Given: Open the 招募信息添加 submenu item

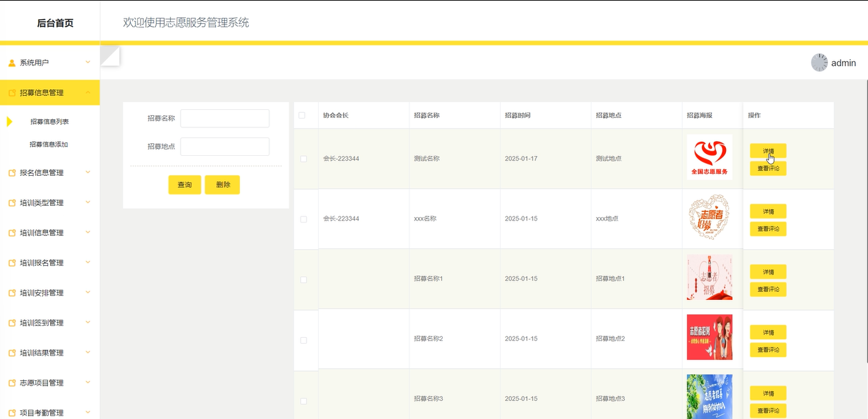Looking at the screenshot, I should tap(49, 145).
